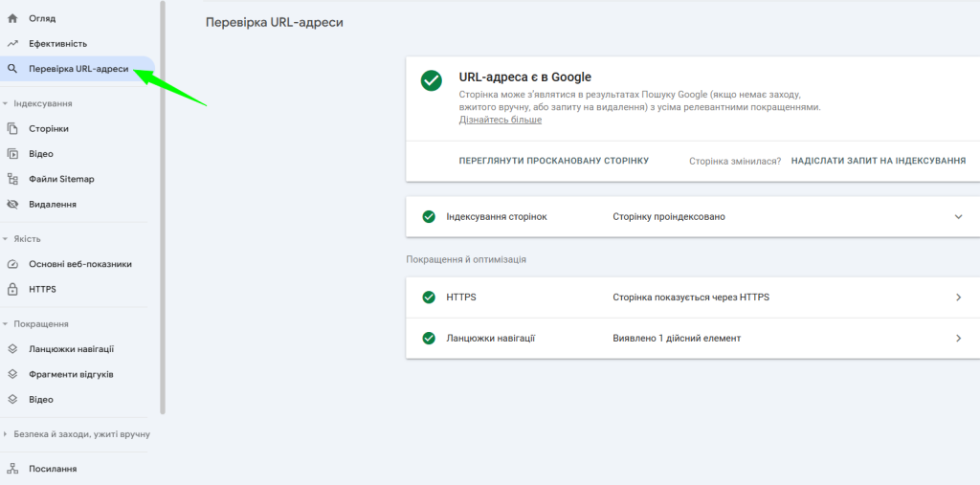Click the Посилання links icon

point(12,469)
